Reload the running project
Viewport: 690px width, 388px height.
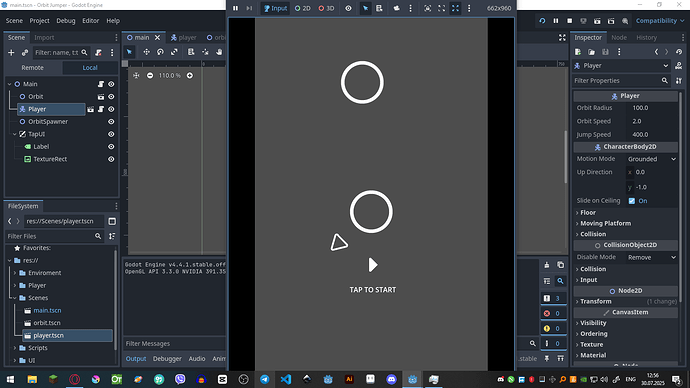[x=542, y=21]
